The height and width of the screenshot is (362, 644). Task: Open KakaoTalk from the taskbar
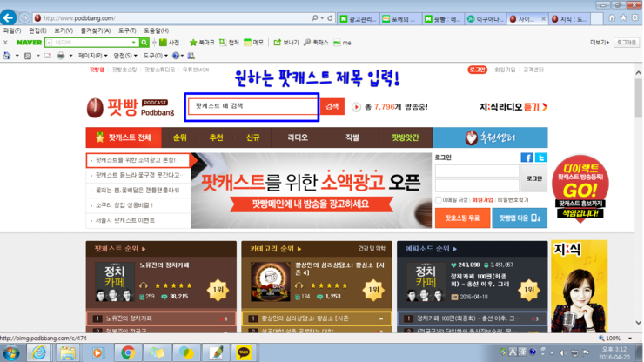(244, 352)
